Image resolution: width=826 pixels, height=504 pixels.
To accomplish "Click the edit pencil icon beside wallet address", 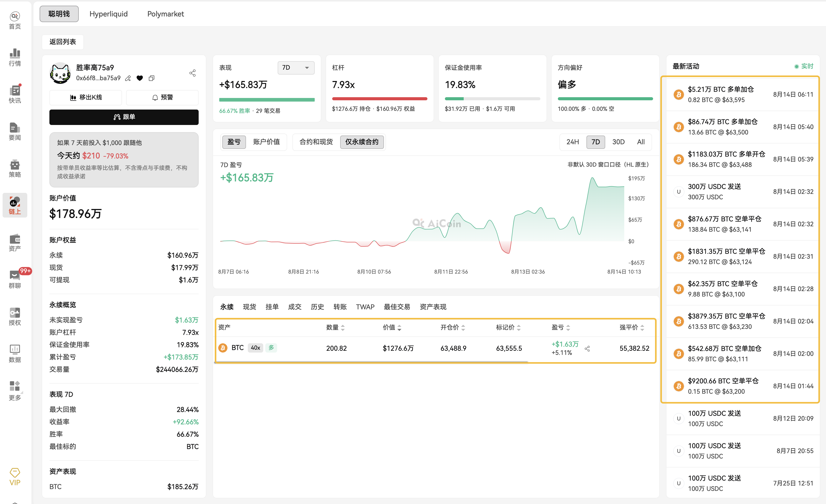I will tap(128, 78).
